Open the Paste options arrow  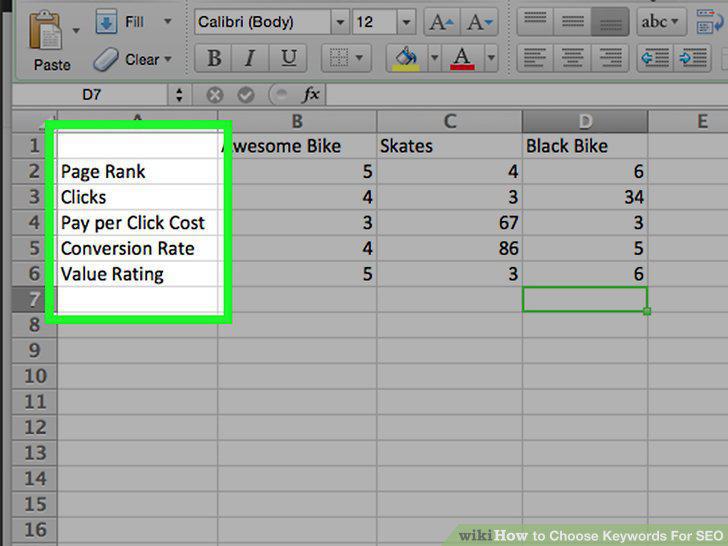tap(76, 31)
